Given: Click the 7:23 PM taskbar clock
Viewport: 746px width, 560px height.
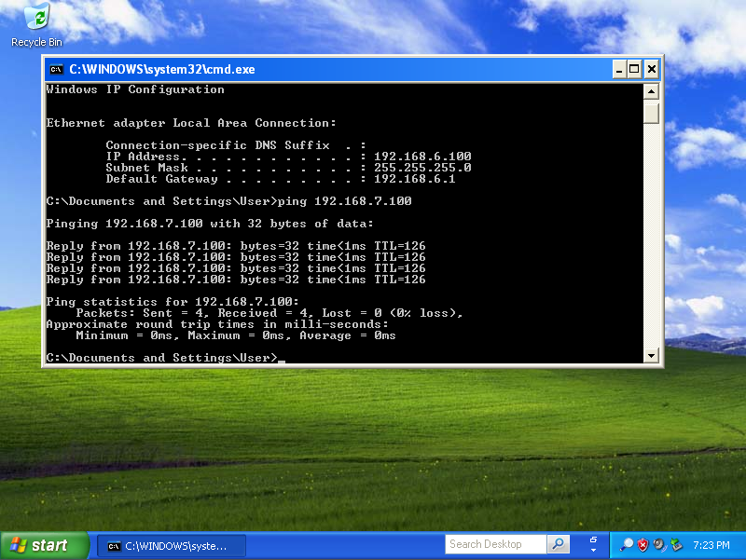Looking at the screenshot, I should [711, 545].
